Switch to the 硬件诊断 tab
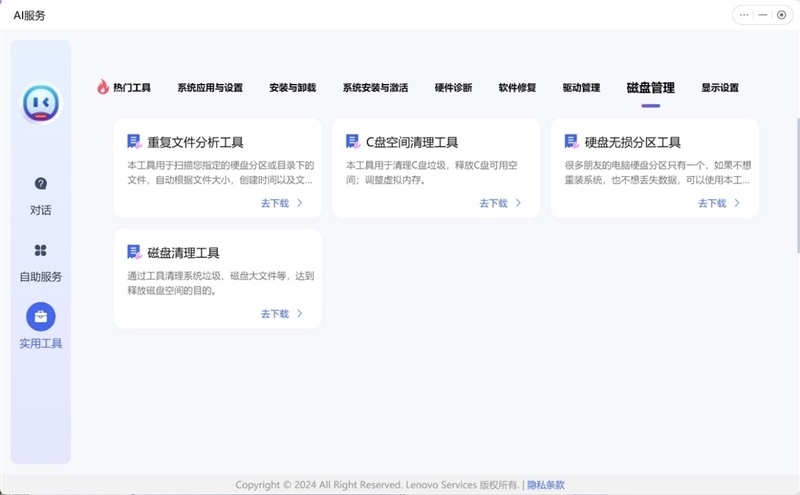Viewport: 800px width, 495px height. pos(453,88)
